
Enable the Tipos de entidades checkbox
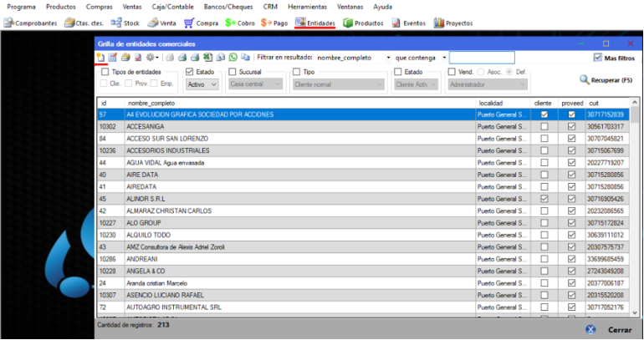click(x=105, y=73)
